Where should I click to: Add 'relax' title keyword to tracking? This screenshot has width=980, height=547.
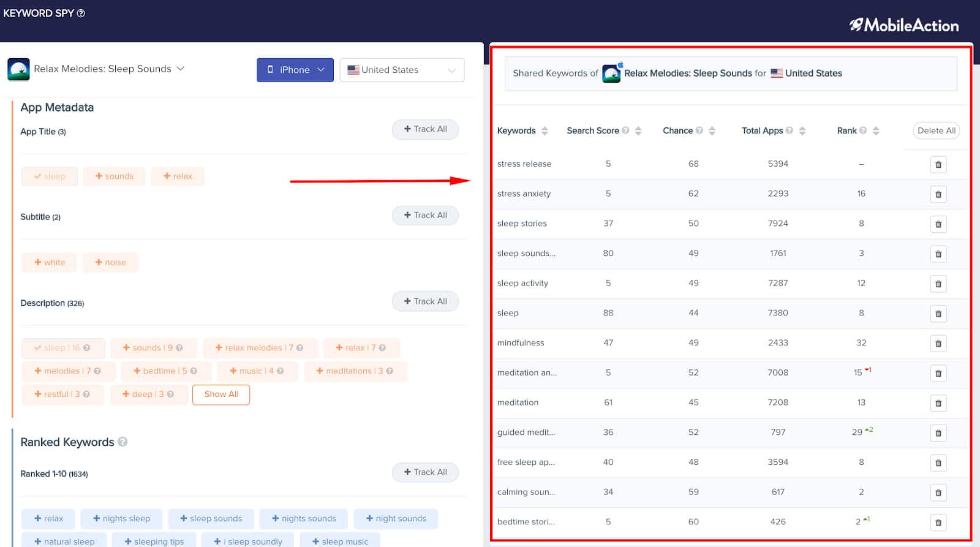pyautogui.click(x=178, y=176)
